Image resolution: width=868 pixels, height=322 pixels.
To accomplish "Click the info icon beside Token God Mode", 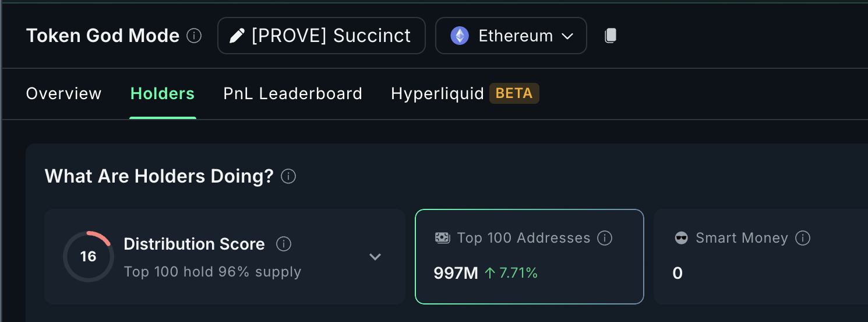I will coord(194,36).
